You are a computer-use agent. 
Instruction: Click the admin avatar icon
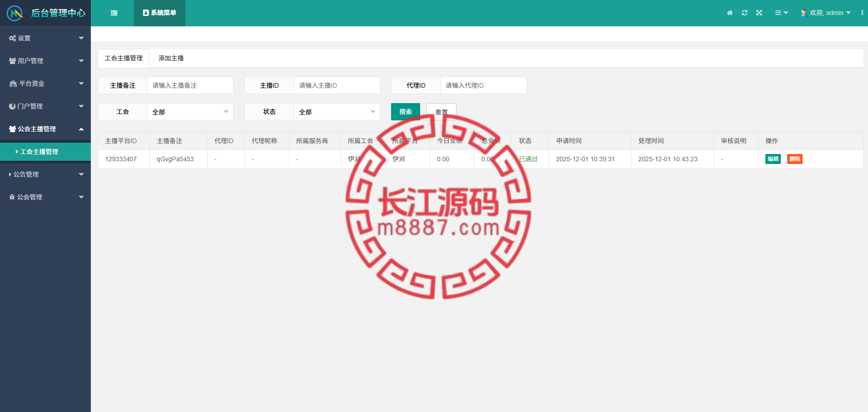tap(804, 13)
